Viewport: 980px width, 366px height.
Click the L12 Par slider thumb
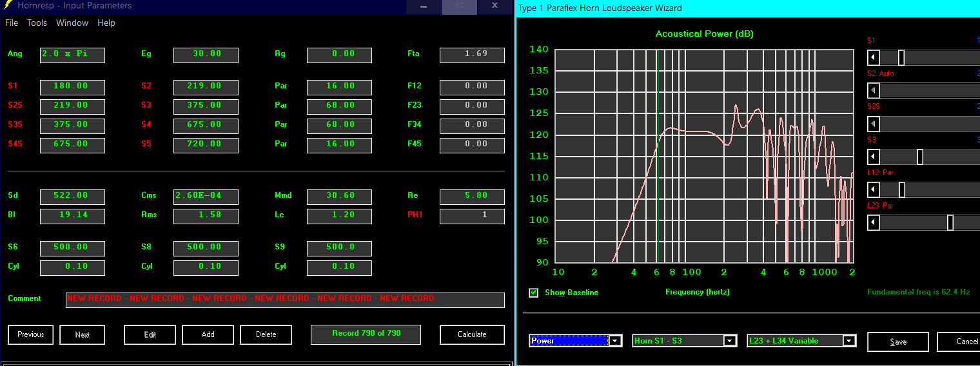coord(902,189)
